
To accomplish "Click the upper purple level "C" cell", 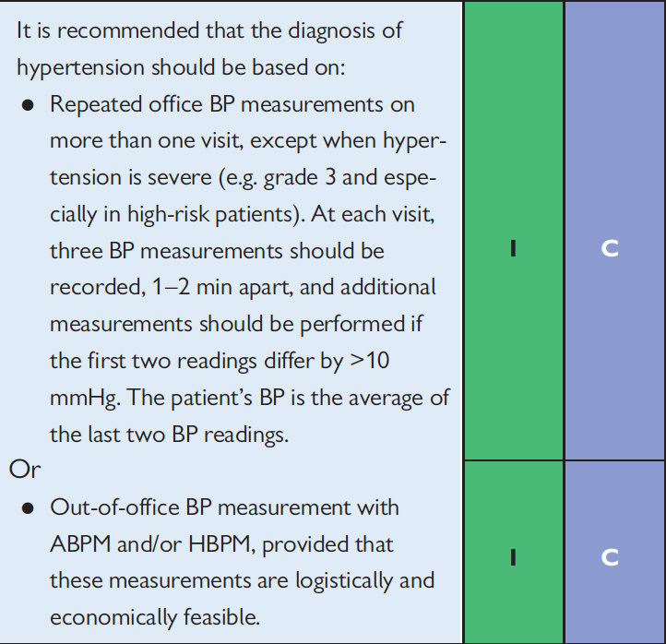I will coord(609,249).
